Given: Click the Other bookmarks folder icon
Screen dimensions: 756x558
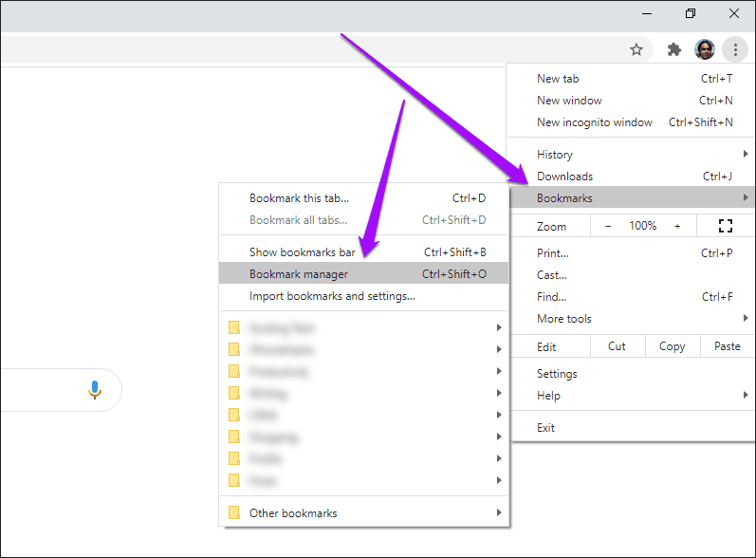Looking at the screenshot, I should (234, 512).
